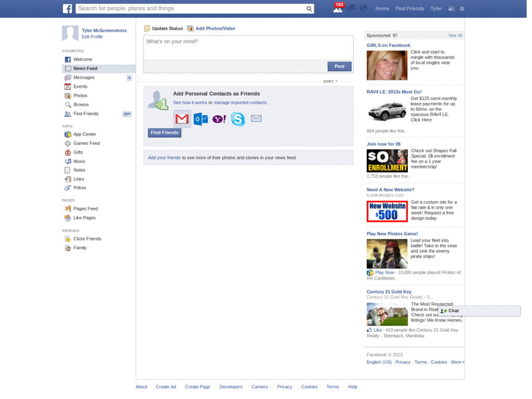Screen dimensions: 532x399
Task: Open the messages icon in top bar
Action: click(351, 8)
